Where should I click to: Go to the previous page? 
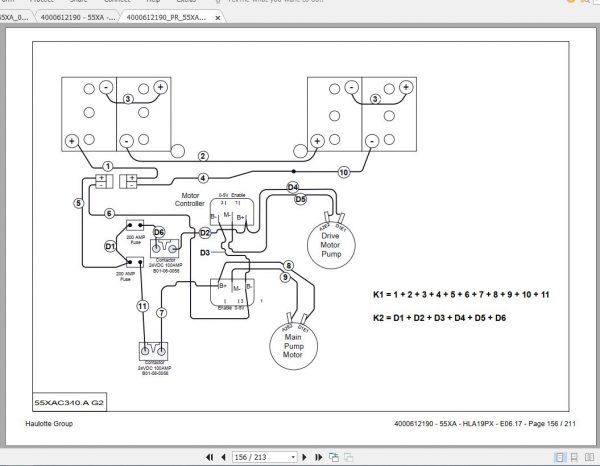pyautogui.click(x=223, y=457)
